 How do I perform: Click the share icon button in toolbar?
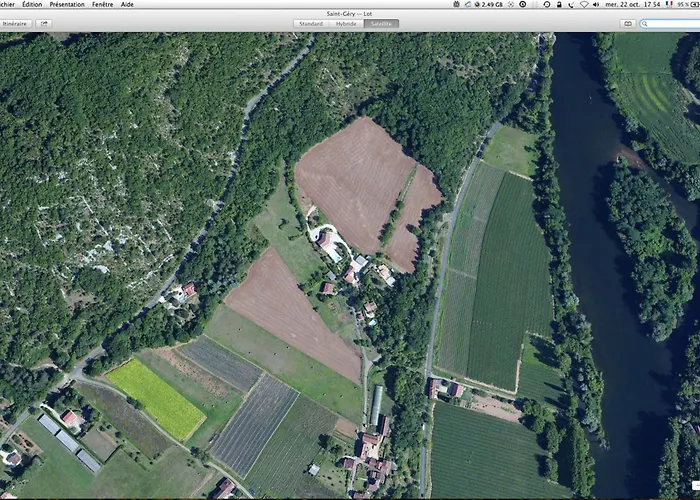(x=45, y=23)
